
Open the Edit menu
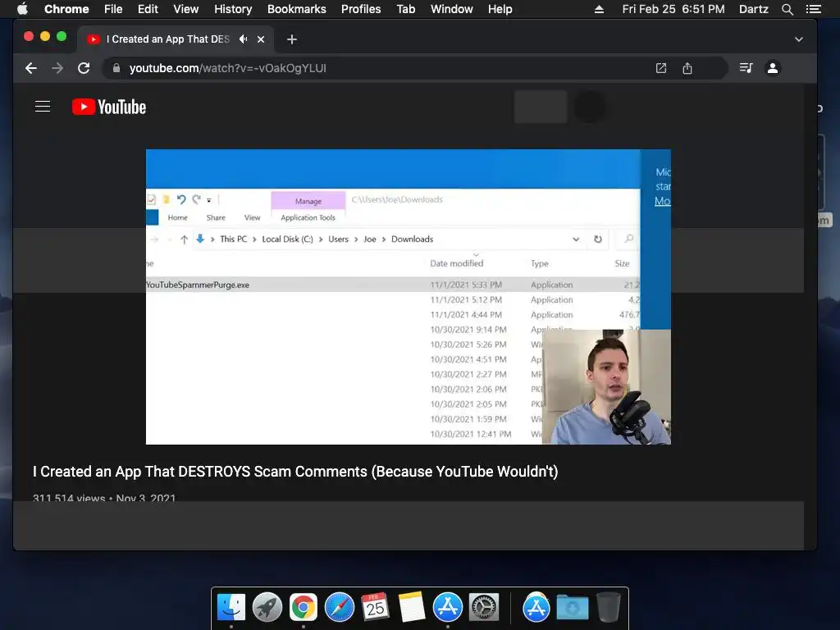point(148,9)
